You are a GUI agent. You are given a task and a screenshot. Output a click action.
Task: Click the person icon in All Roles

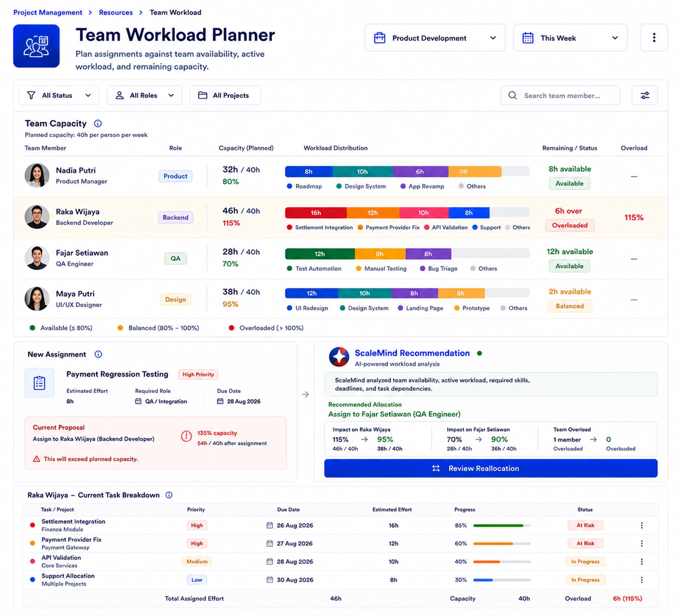pos(120,96)
